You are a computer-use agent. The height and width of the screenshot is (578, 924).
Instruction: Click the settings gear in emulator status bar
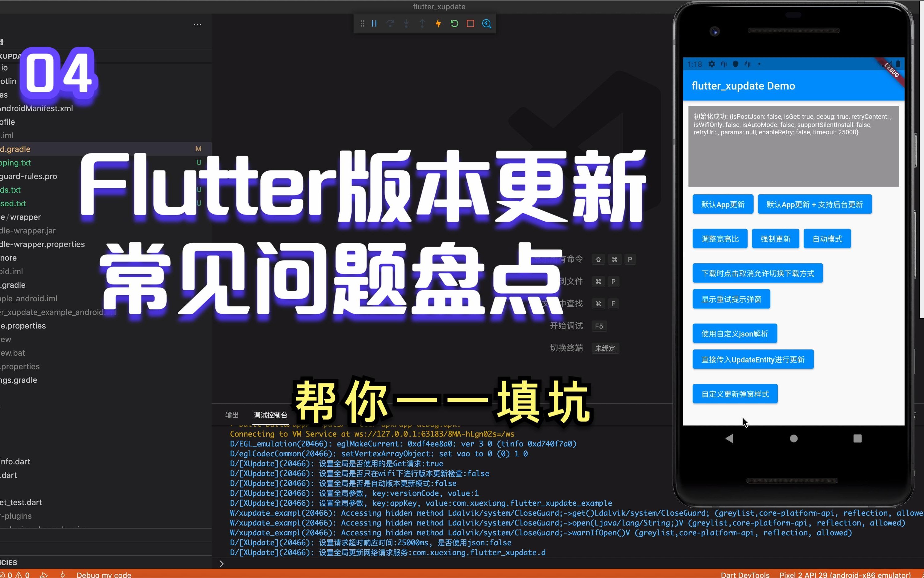711,64
